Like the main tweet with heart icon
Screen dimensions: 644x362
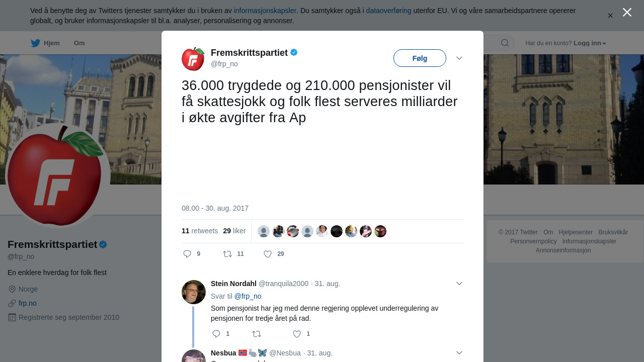[x=268, y=254]
